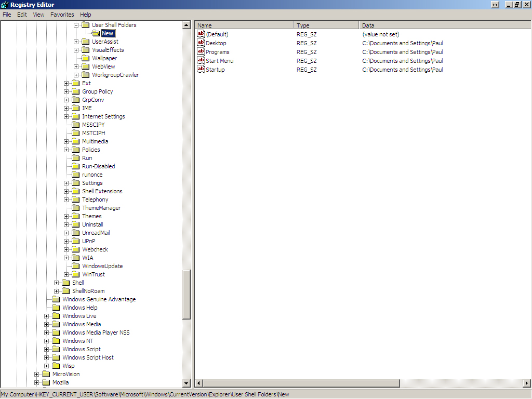Select the Themes key label
Image resolution: width=532 pixels, height=399 pixels.
click(91, 216)
